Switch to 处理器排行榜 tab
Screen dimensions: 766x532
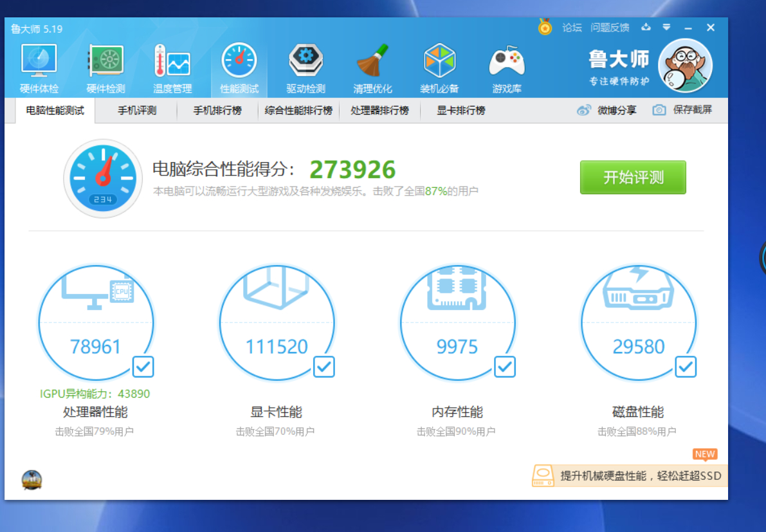pos(379,111)
